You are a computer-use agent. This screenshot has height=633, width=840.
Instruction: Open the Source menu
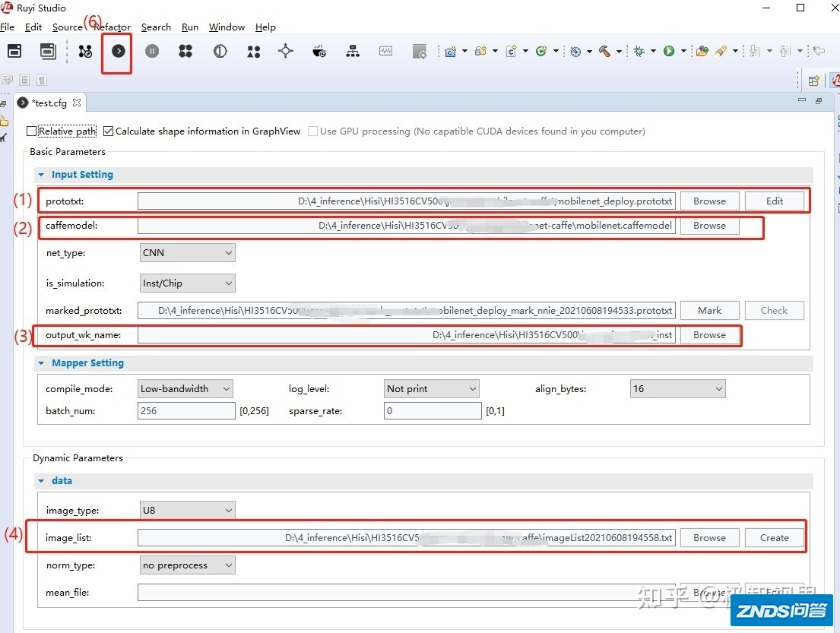[x=68, y=27]
